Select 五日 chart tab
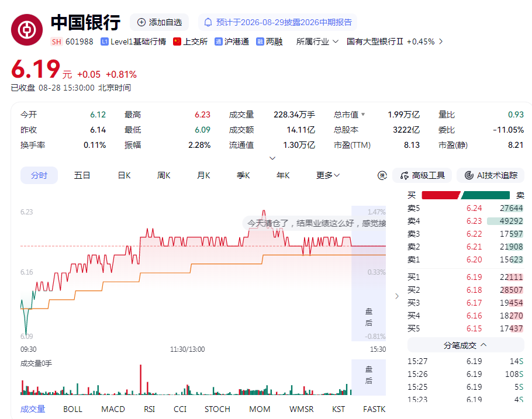This screenshot has height=419, width=532. 82,175
